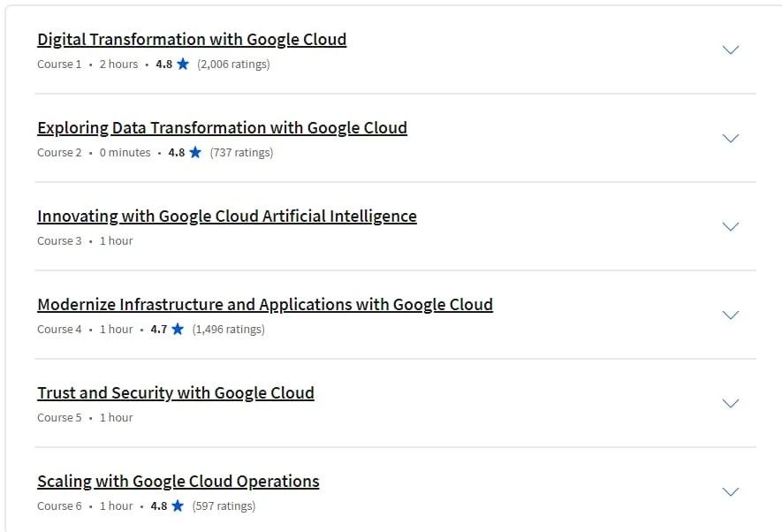Open Exploring Data Transformation with Google Cloud link

click(222, 127)
